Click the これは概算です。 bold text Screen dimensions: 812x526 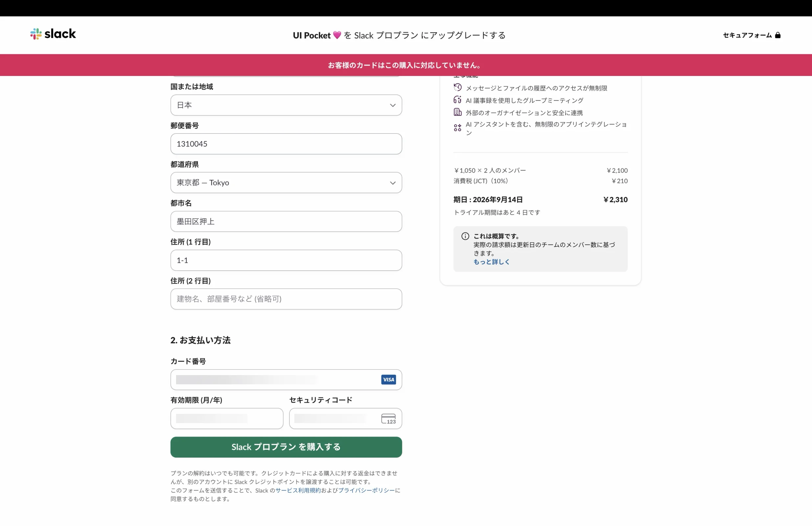496,236
